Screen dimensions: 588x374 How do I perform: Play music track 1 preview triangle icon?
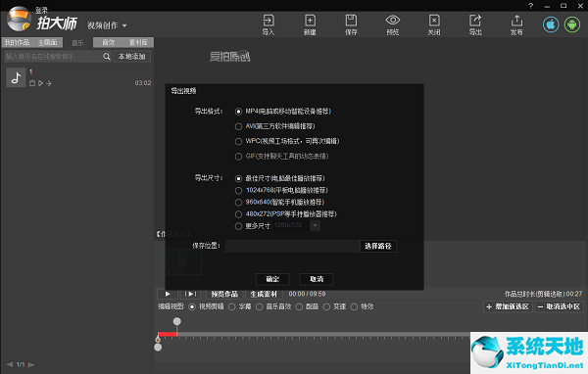coord(40,83)
